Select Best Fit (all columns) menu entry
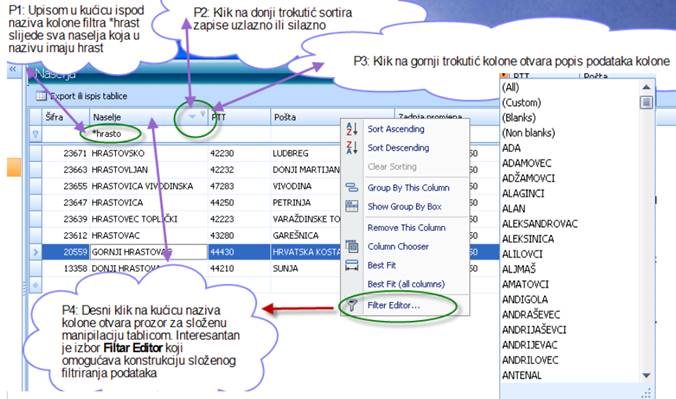The height and width of the screenshot is (399, 676). coord(406,284)
